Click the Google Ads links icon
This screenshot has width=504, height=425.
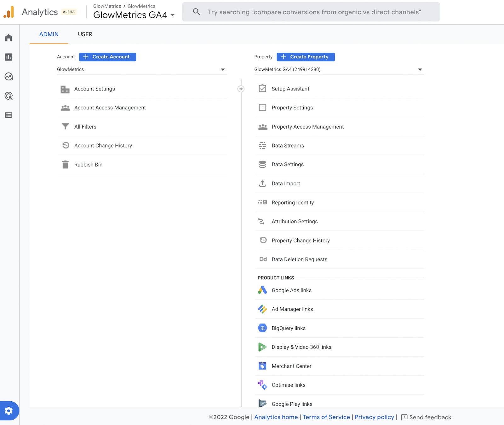(x=262, y=290)
